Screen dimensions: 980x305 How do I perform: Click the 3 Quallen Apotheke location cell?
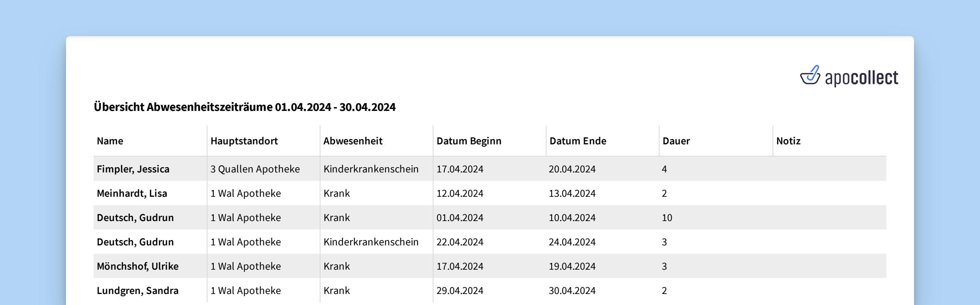click(255, 169)
